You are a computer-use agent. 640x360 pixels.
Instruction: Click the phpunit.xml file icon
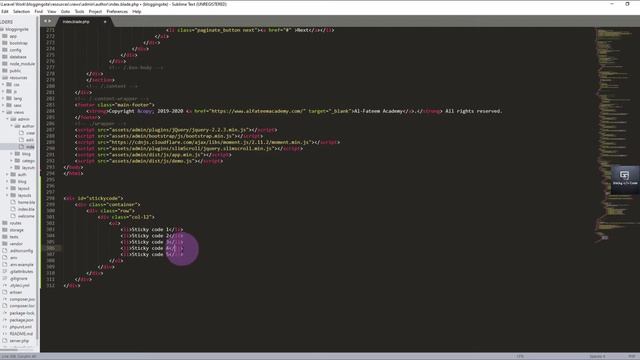coord(5,327)
